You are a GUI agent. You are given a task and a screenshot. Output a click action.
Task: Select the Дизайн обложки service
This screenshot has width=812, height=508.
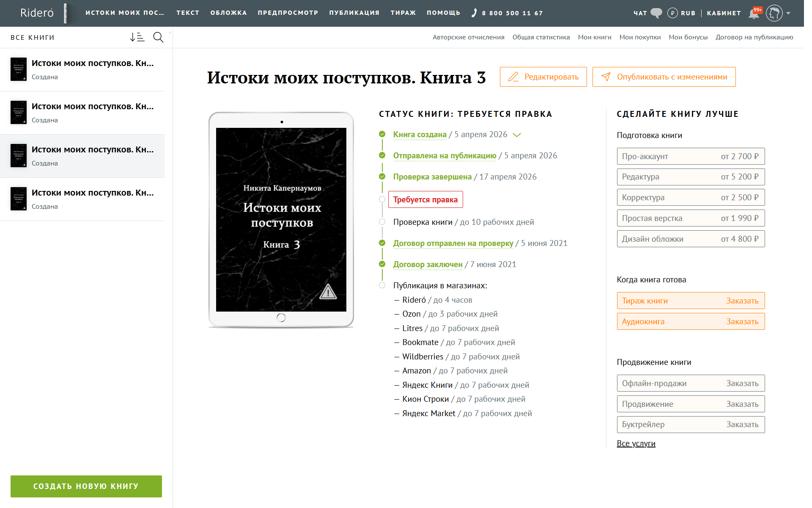pos(691,239)
